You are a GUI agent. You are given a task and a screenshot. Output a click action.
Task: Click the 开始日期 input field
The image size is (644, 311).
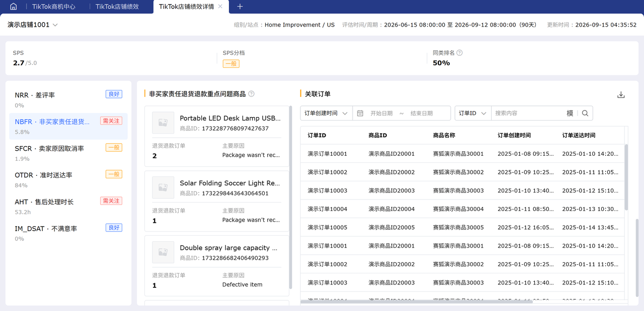381,114
